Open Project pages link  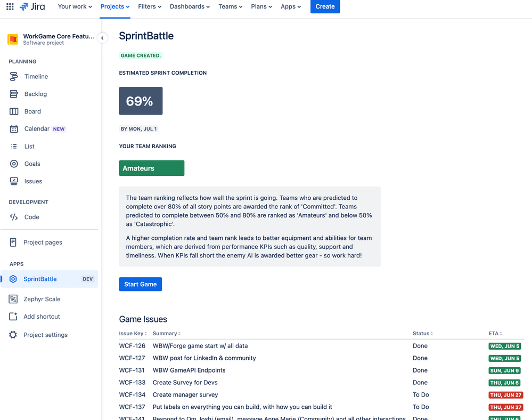43,243
